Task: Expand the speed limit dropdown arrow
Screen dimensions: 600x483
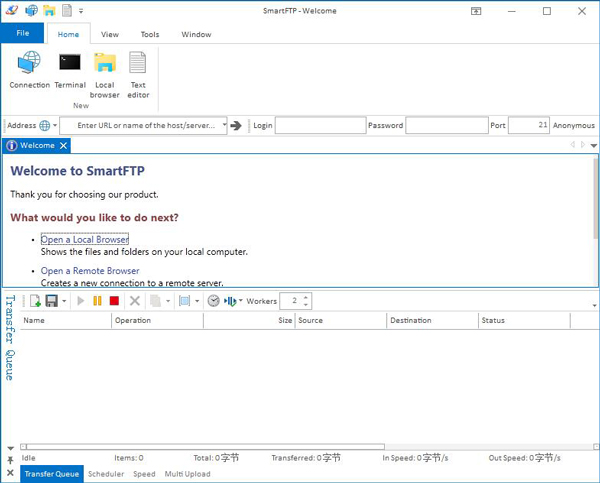Action: click(241, 300)
